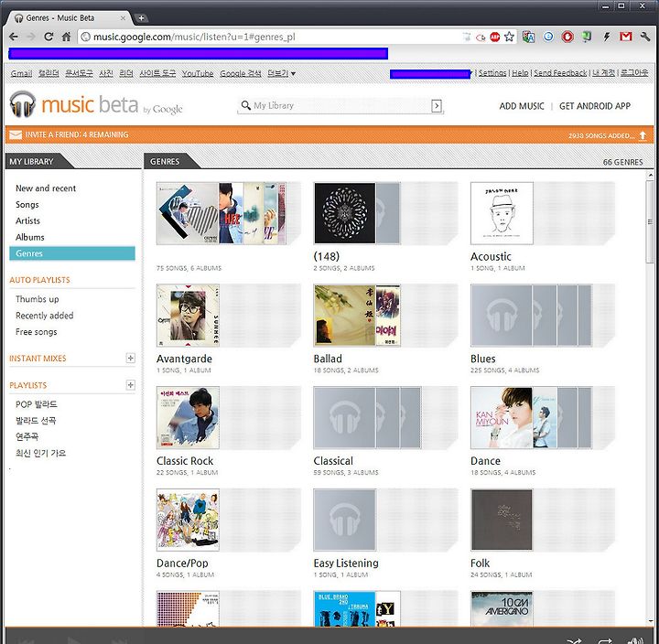Go back with the browser back arrow
Image resolution: width=659 pixels, height=644 pixels.
coord(14,37)
